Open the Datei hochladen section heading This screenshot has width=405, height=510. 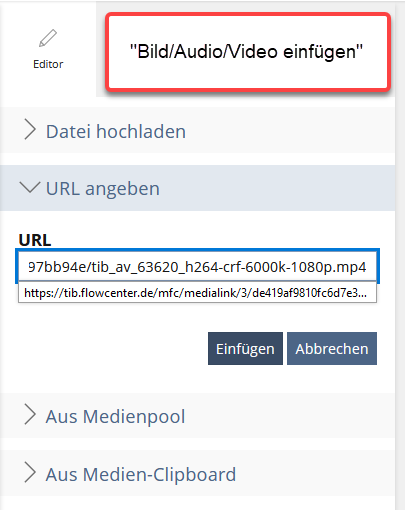[116, 131]
